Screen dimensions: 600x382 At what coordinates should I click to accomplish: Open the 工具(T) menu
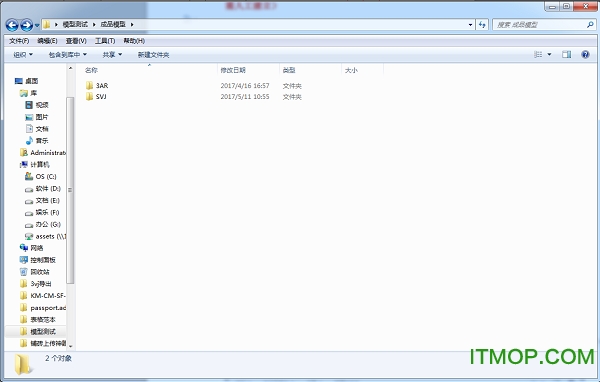[105, 41]
